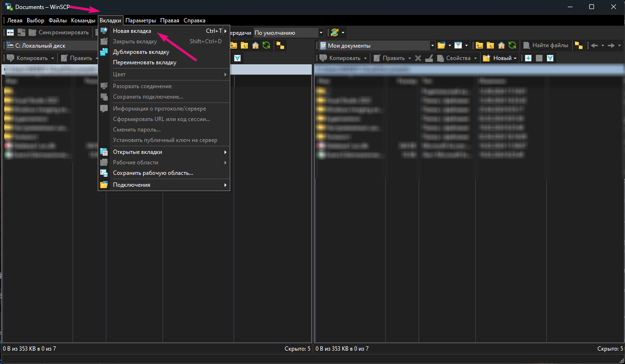Open the Файлы menu

[58, 20]
